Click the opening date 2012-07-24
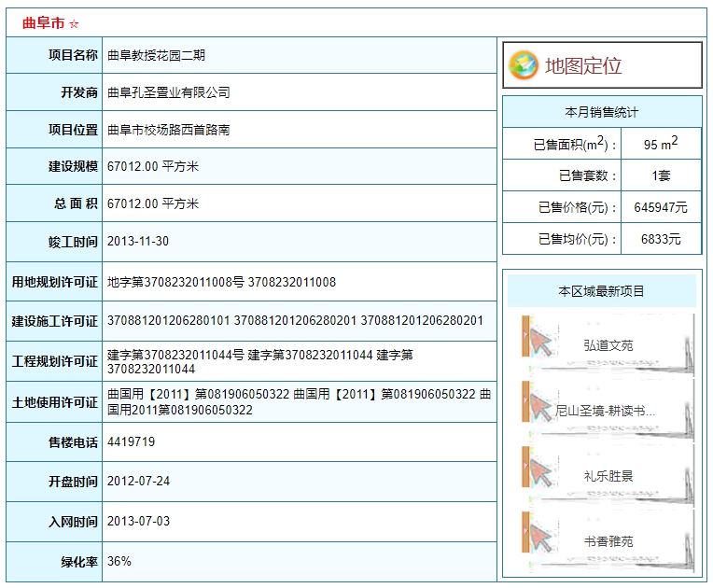713x588 pixels. [138, 481]
